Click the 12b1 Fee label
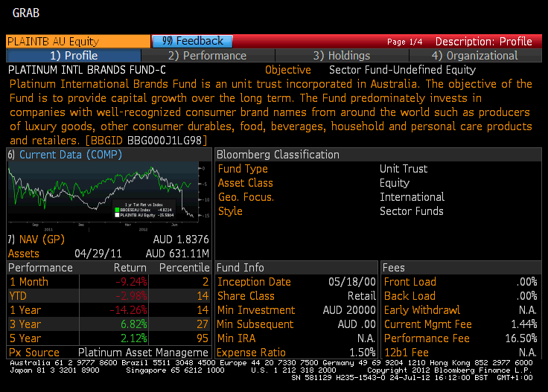548x392 pixels. [x=407, y=353]
